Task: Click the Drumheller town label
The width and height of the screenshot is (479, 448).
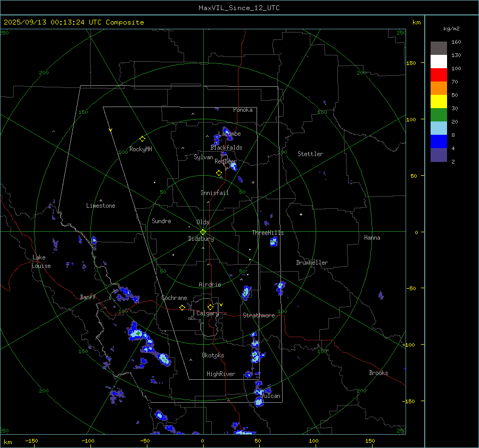Action: click(x=312, y=263)
